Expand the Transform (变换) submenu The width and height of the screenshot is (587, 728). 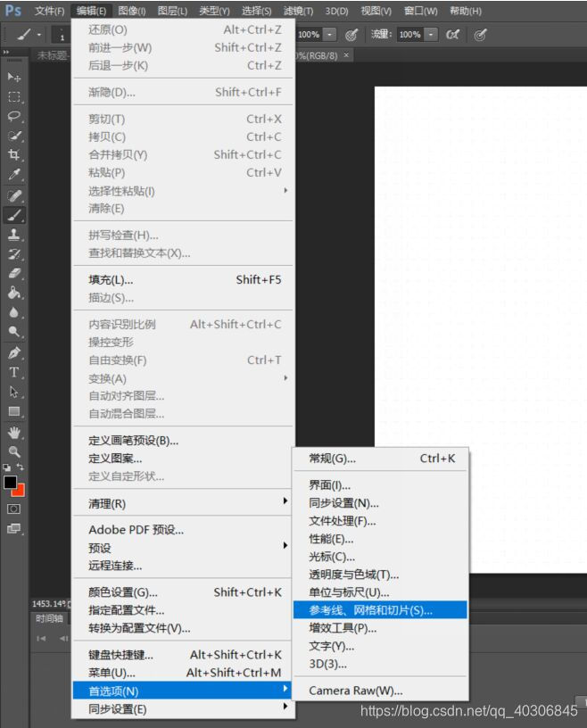(184, 378)
